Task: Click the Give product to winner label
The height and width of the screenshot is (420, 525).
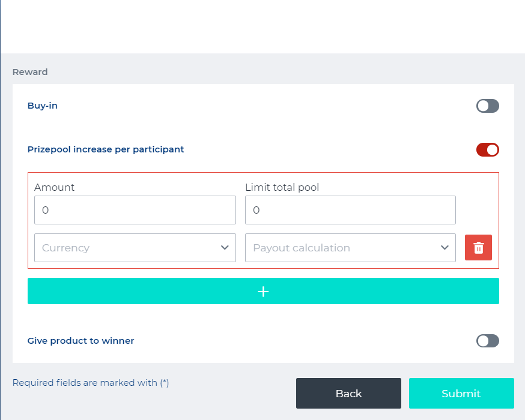Action: [x=80, y=341]
